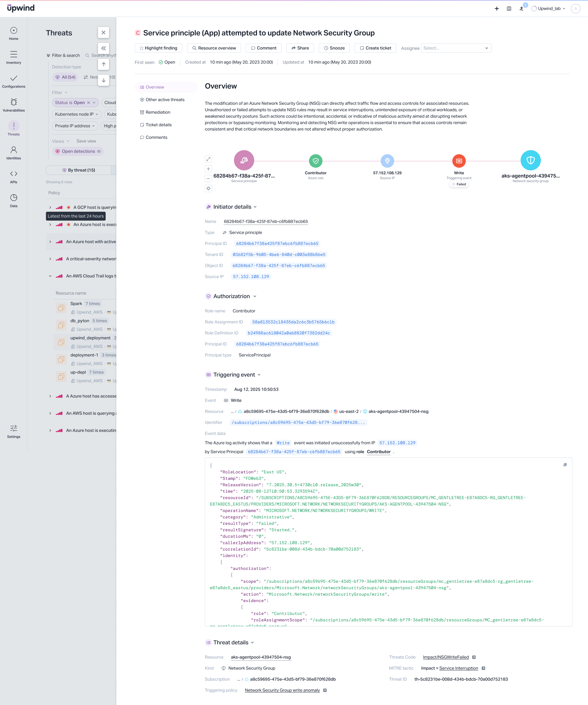Open the APIs section icon
Image resolution: width=588 pixels, height=705 pixels.
click(x=13, y=173)
